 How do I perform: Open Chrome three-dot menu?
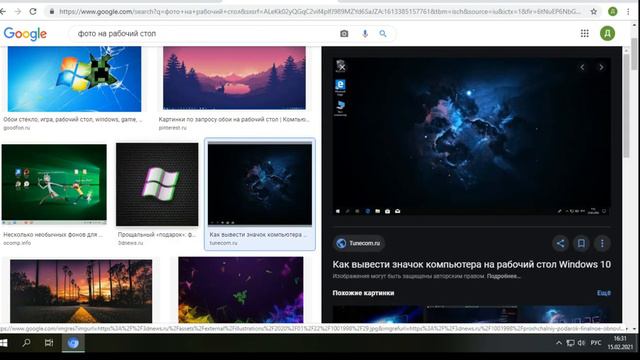(x=628, y=12)
